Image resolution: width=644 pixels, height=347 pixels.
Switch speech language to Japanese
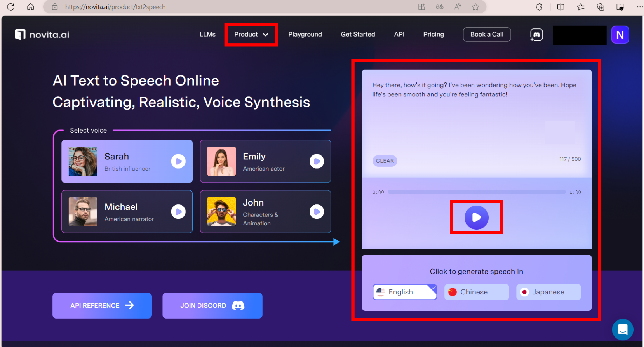coord(548,292)
